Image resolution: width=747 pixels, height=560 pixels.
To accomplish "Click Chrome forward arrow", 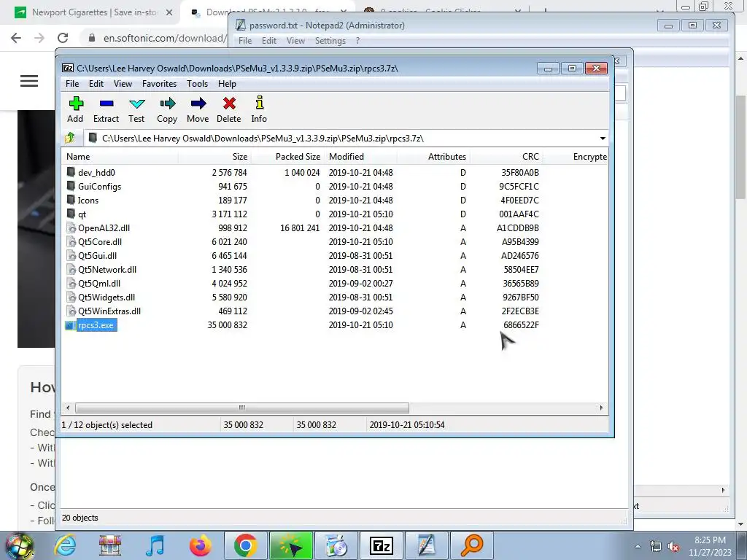I will 39,38.
